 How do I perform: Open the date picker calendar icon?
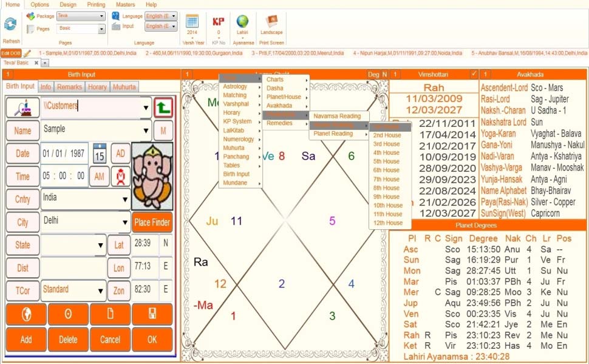(100, 153)
